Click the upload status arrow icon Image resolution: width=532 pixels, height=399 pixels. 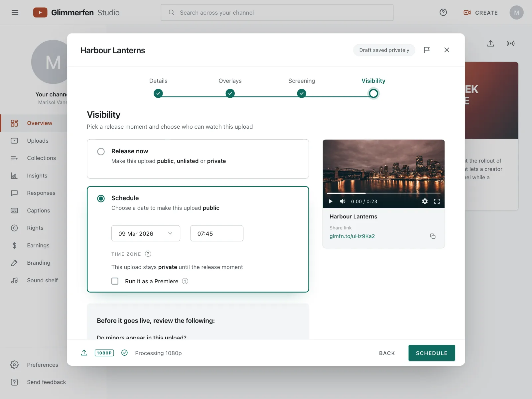click(84, 353)
